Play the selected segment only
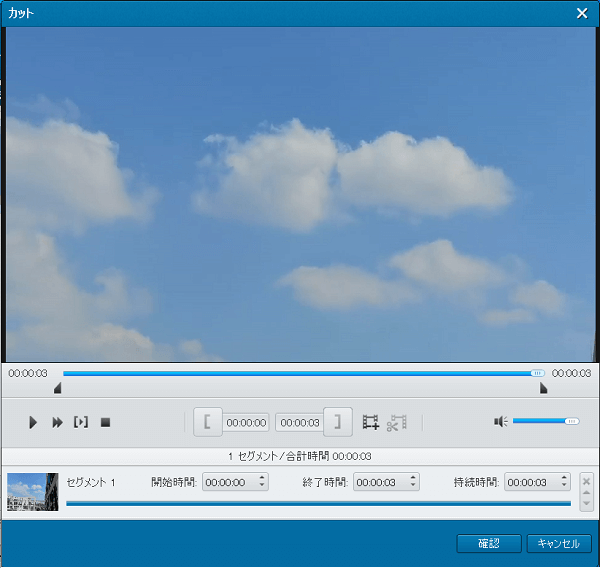Screen dimensions: 600x568 (81, 423)
